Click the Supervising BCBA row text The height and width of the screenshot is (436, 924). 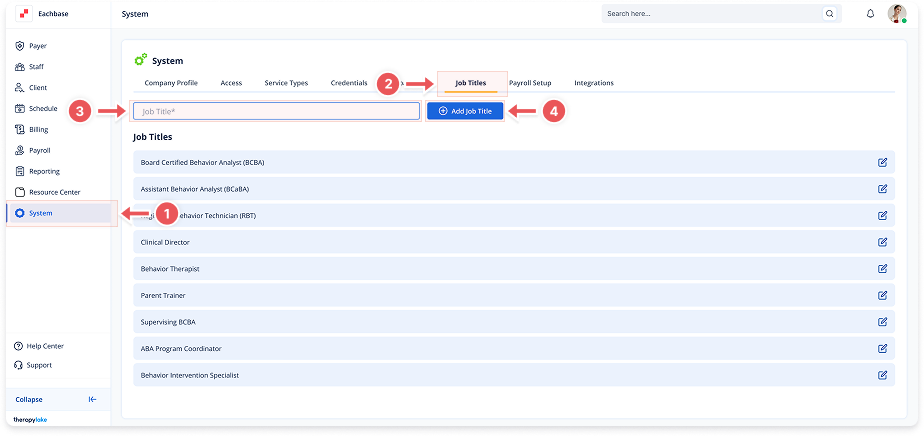tap(168, 322)
